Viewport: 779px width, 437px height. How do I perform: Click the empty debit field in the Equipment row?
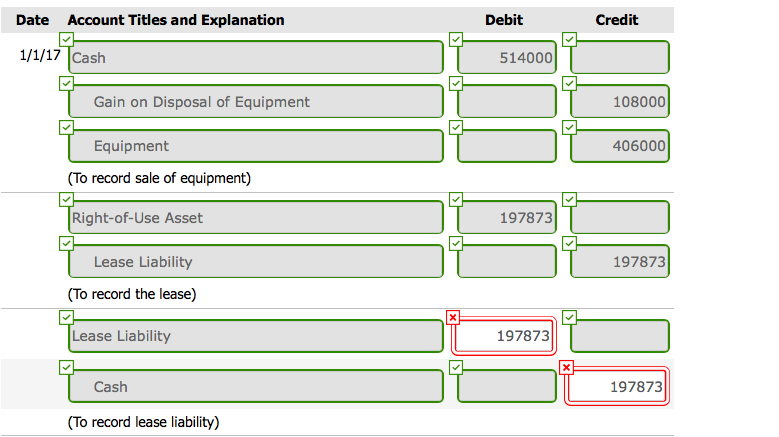(507, 146)
